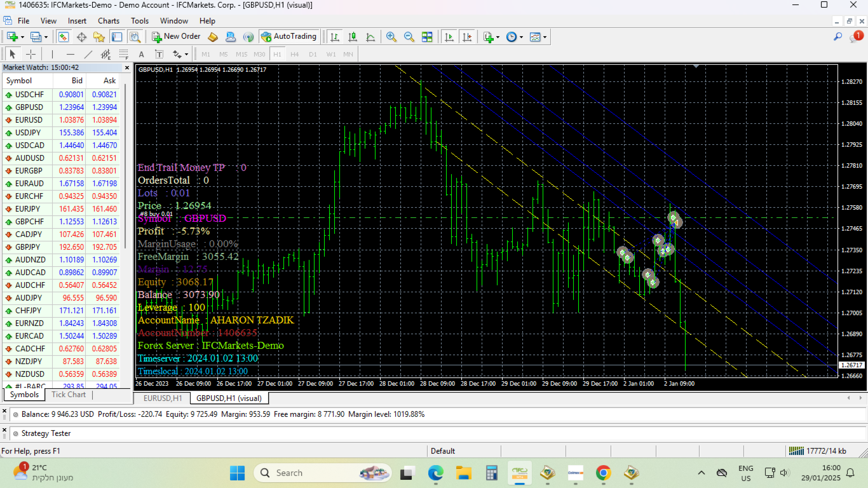Select the H4 timeframe button
The height and width of the screenshot is (488, 868).
[x=295, y=54]
